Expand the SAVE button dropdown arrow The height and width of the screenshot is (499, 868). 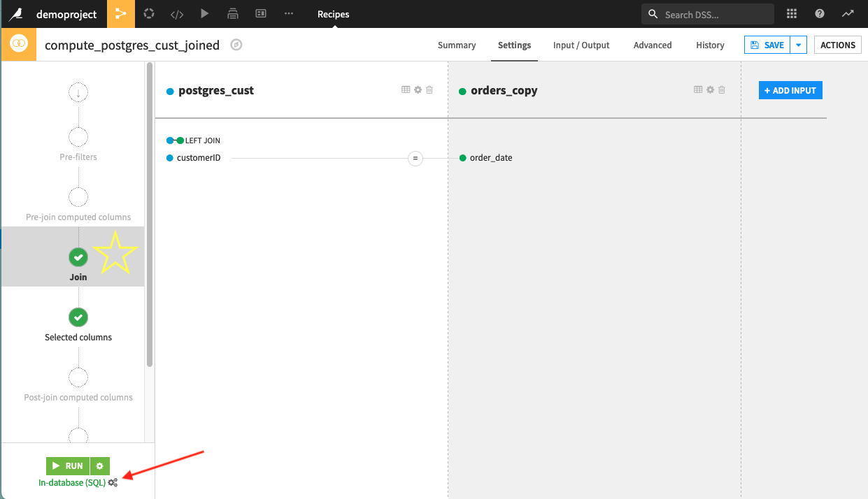coord(798,44)
